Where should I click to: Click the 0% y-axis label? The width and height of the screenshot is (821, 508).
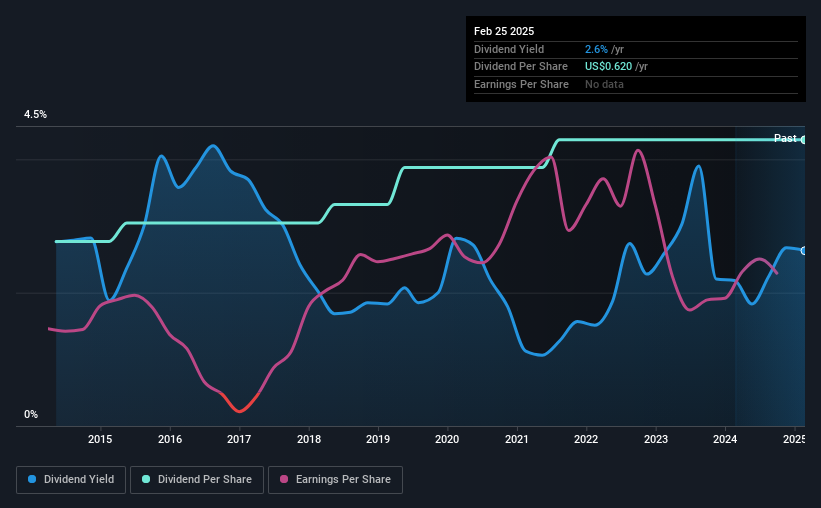click(x=31, y=414)
